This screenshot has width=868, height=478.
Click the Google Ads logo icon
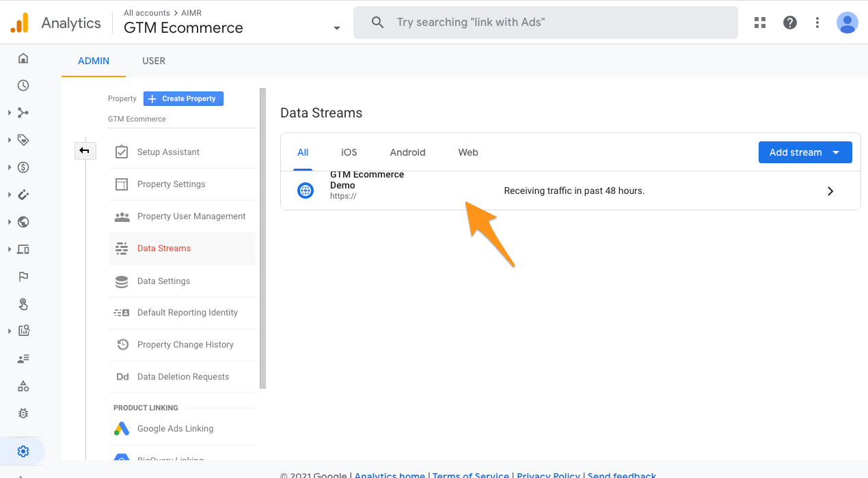(x=122, y=429)
